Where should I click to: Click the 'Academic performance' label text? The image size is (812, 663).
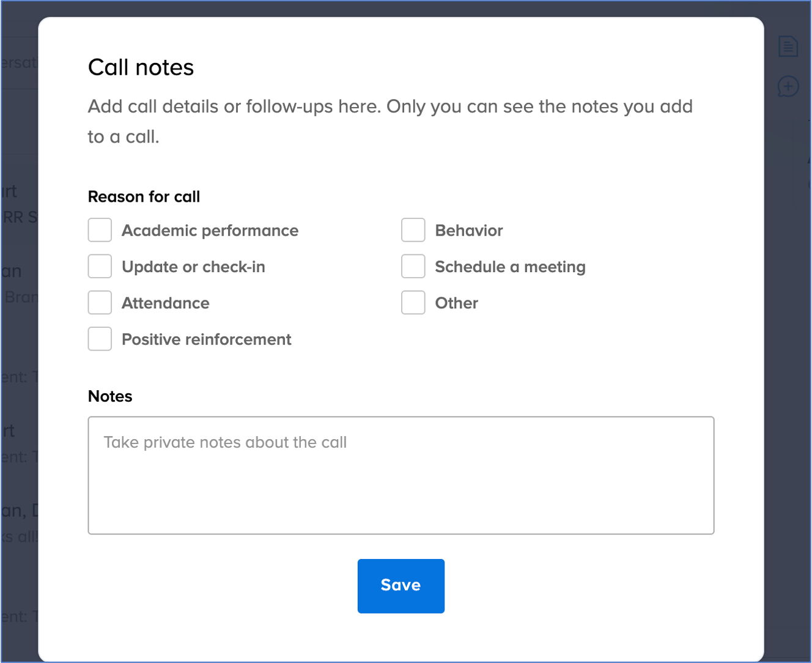(210, 231)
